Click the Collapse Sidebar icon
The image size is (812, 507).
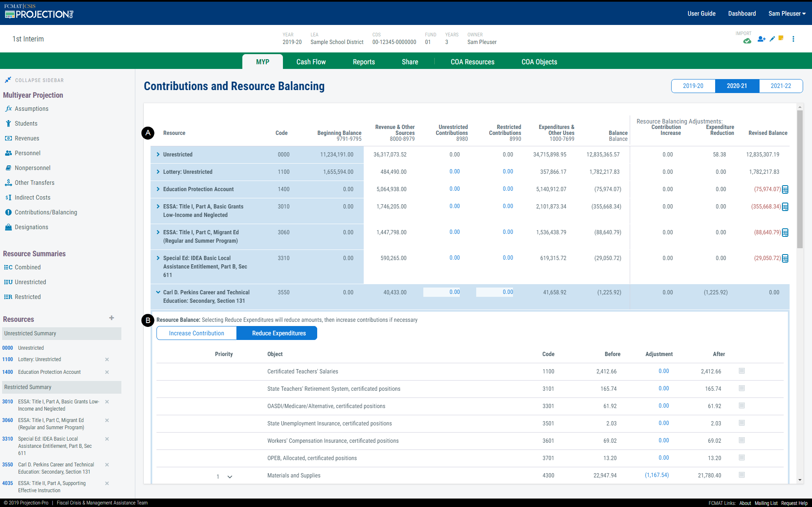pyautogui.click(x=8, y=80)
